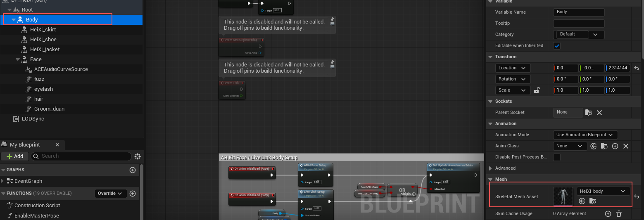The image size is (644, 220).
Task: Clear the Anim Class value
Action: click(626, 146)
